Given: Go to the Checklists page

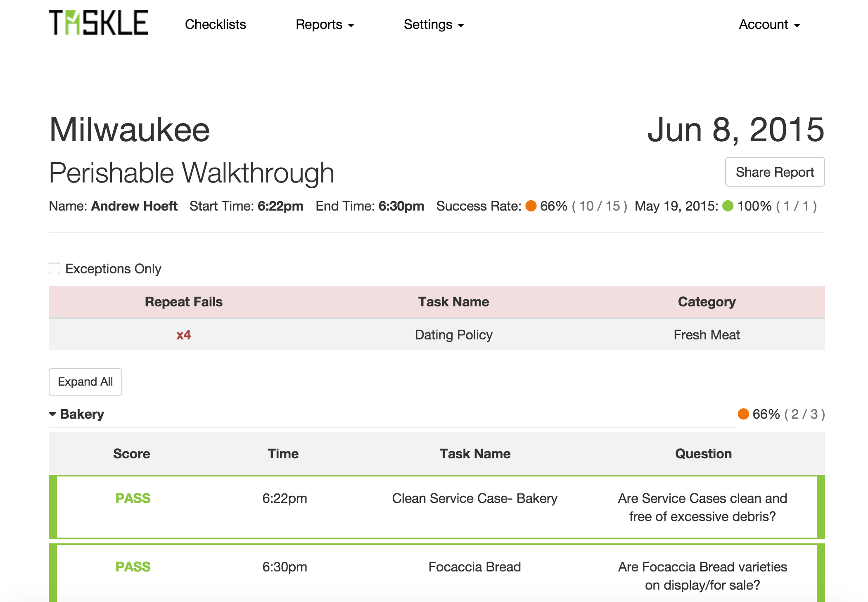Looking at the screenshot, I should (x=215, y=25).
